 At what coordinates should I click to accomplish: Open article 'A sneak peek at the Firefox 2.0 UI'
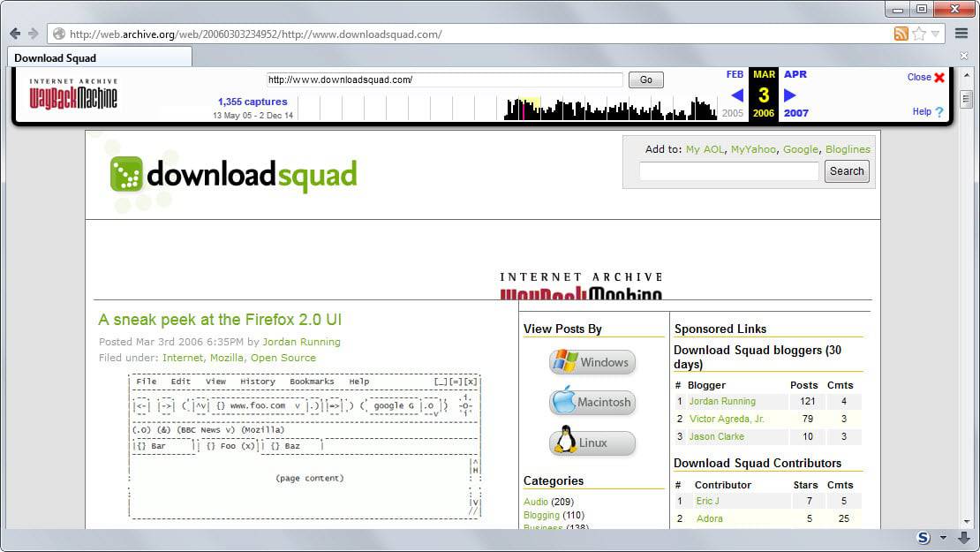[x=220, y=320]
